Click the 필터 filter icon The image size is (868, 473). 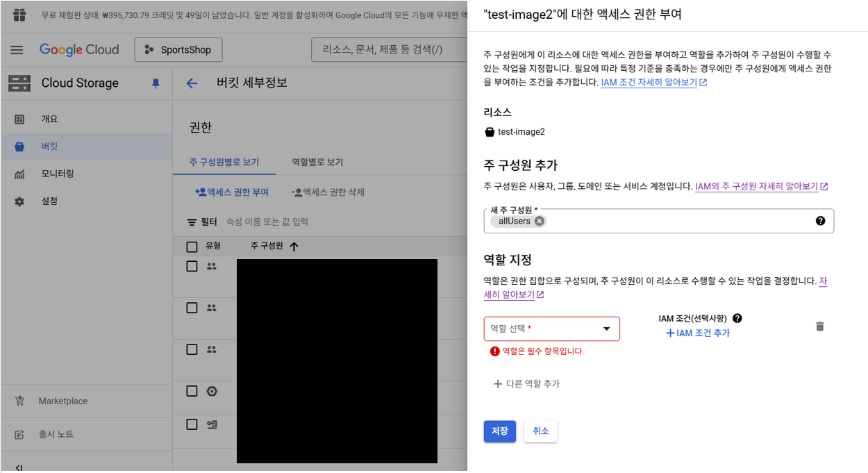pyautogui.click(x=192, y=222)
